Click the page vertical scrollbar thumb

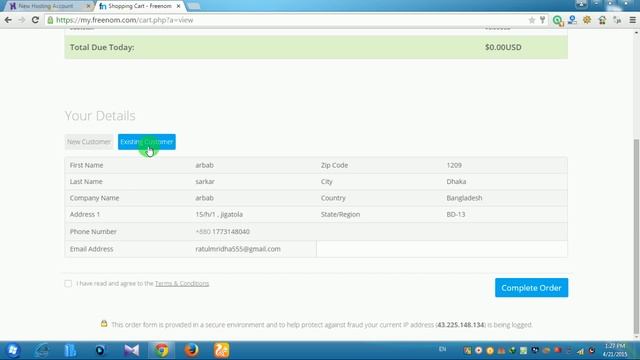pos(636,237)
